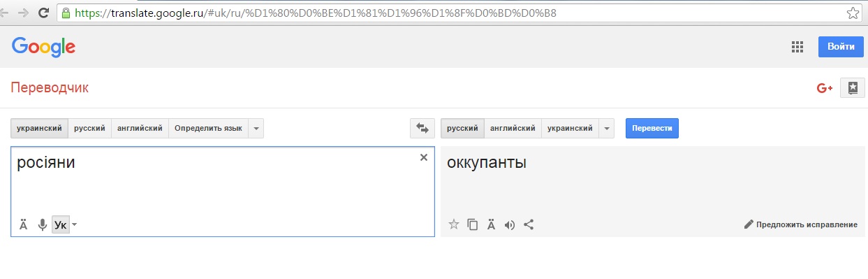Open the Переводчик heading link
Image resolution: width=868 pixels, height=279 pixels.
[50, 88]
